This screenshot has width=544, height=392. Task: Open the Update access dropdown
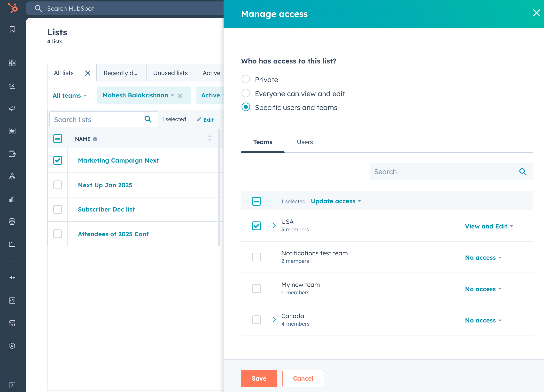click(336, 201)
